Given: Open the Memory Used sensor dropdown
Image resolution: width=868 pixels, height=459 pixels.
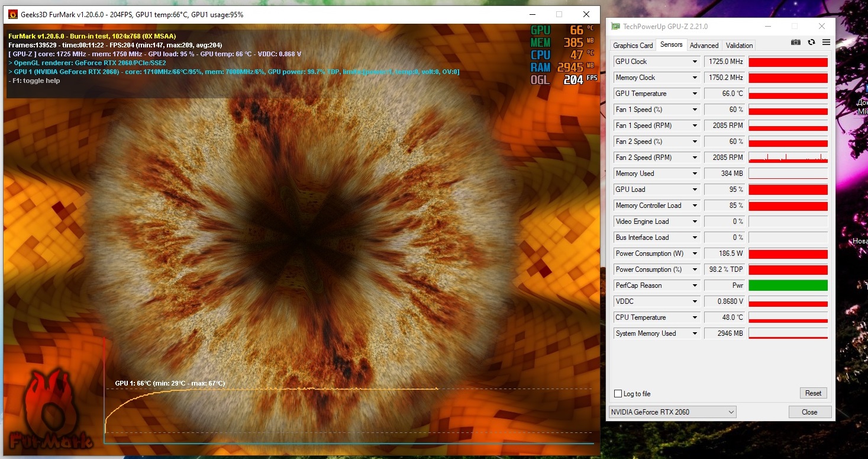Looking at the screenshot, I should (695, 174).
